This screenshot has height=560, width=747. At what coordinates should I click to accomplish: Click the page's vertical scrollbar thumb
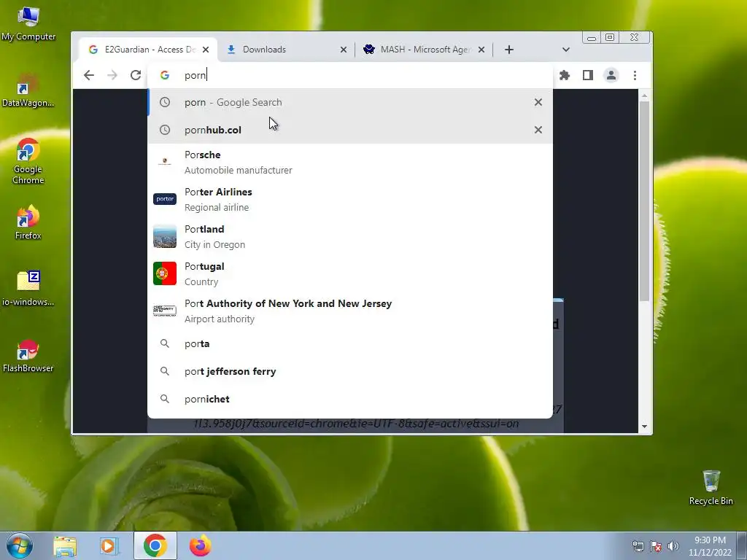point(645,201)
